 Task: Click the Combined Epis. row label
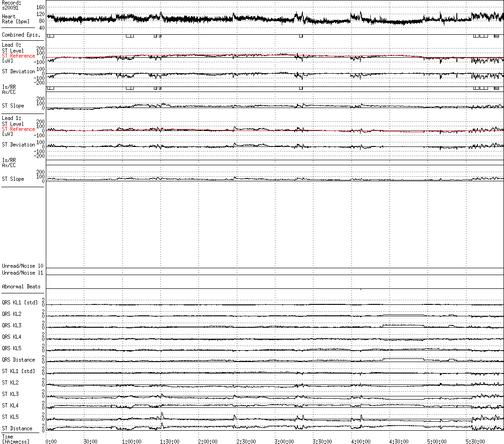pyautogui.click(x=21, y=35)
